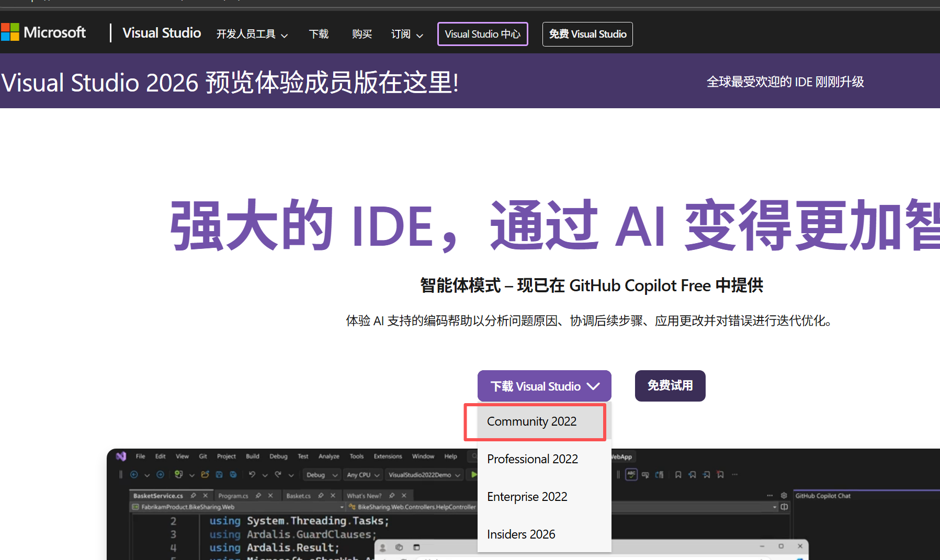The height and width of the screenshot is (560, 940).
Task: Pin the Basket.cs tab in IDE
Action: [321, 496]
